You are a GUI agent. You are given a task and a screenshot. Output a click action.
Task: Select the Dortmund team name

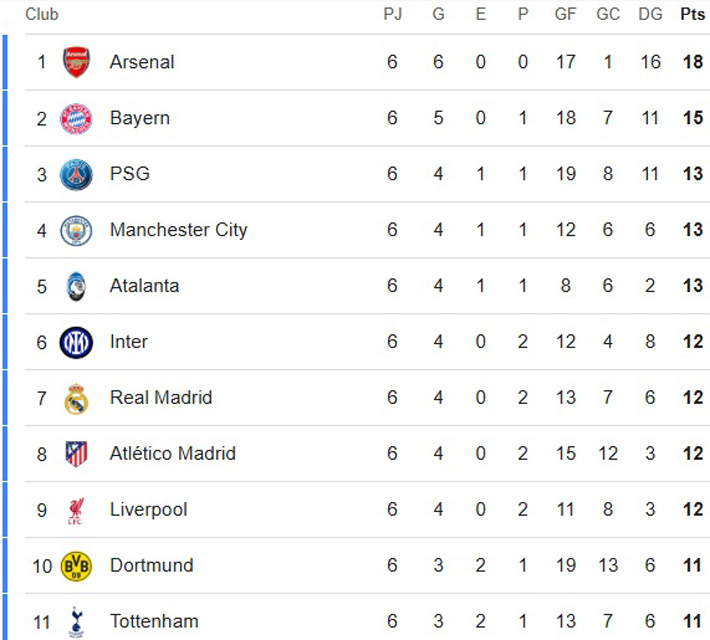151,566
